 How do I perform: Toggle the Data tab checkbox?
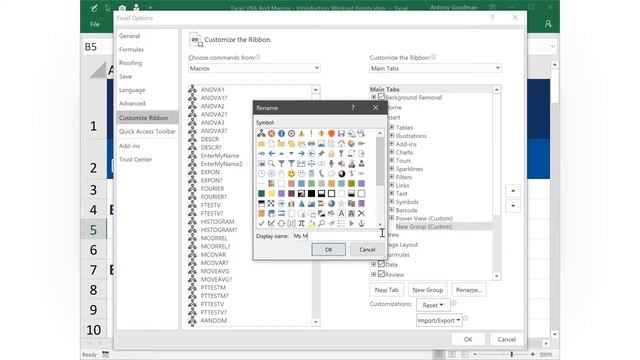[x=381, y=264]
